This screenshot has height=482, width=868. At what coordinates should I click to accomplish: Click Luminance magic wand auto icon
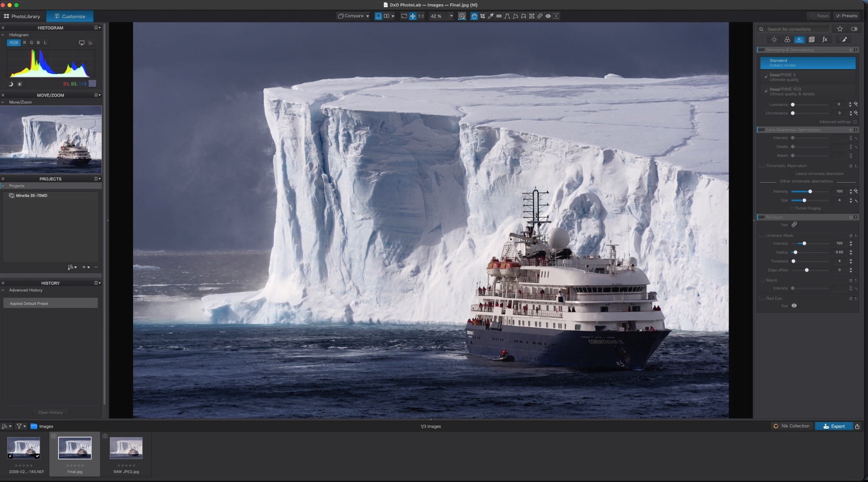coord(856,104)
